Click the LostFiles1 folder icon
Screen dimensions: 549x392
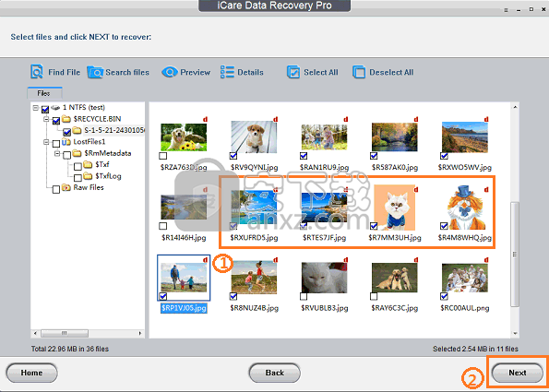(66, 142)
